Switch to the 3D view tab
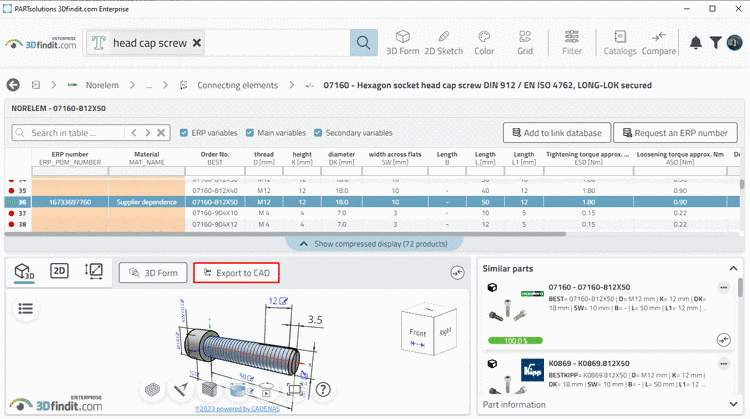This screenshot has height=419, width=750. [24, 272]
